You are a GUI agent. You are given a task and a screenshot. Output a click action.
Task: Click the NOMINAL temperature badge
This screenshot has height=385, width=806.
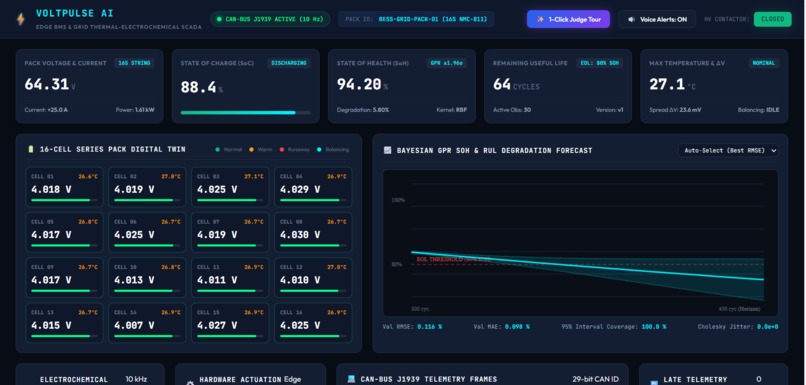(x=763, y=63)
